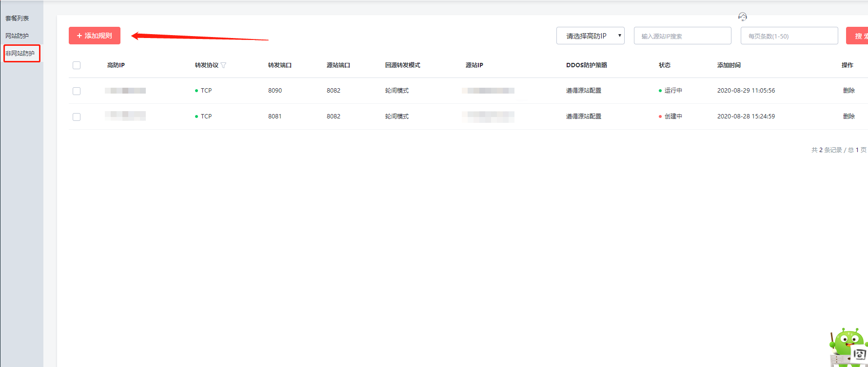
Task: Click the 回源转发模式 column header
Action: click(403, 65)
